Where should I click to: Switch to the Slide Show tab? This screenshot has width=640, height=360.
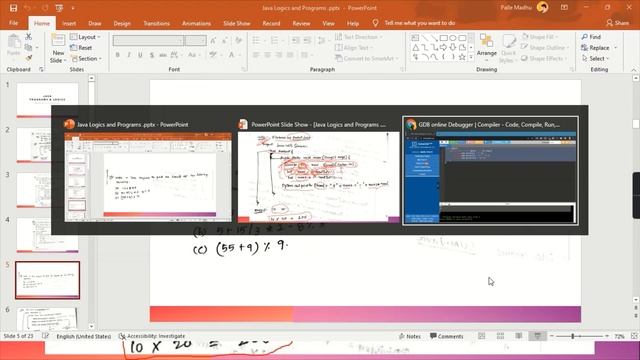tap(237, 23)
